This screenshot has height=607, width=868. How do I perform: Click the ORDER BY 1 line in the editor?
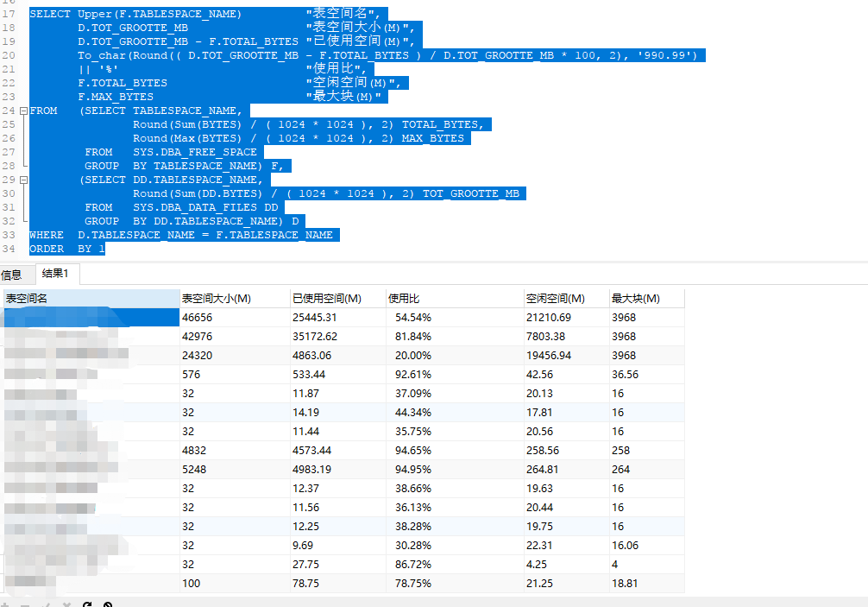[67, 250]
